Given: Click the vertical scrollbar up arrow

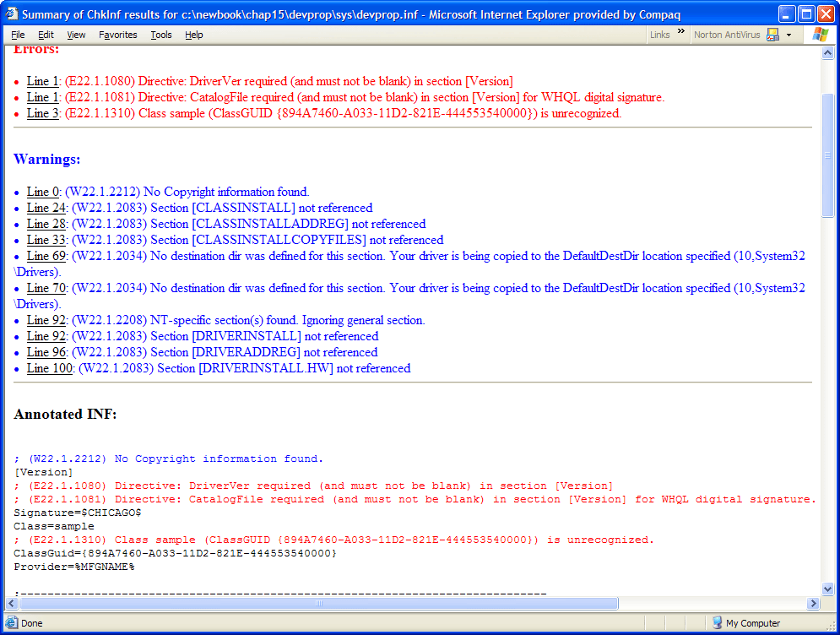Looking at the screenshot, I should (828, 53).
